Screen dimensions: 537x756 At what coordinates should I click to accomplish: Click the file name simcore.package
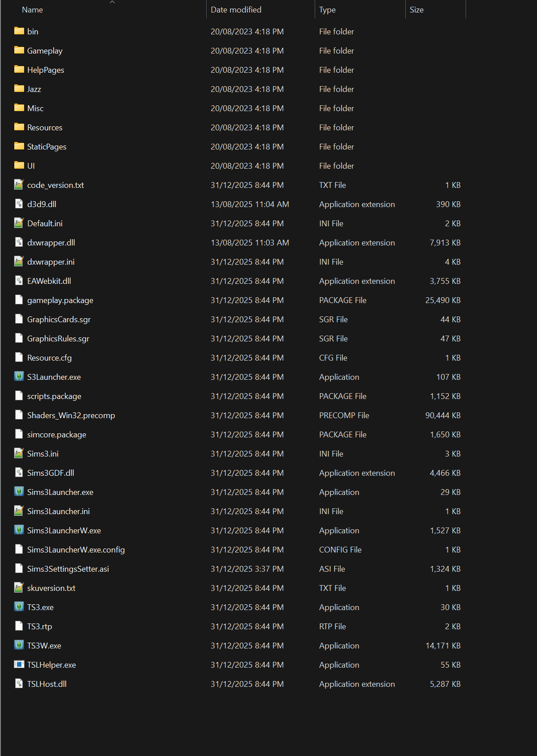point(57,435)
